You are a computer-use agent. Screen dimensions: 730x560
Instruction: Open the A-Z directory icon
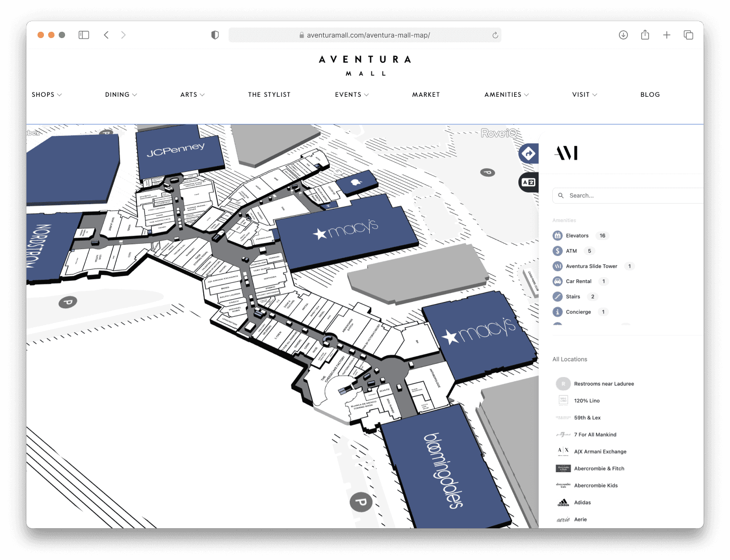(x=528, y=182)
